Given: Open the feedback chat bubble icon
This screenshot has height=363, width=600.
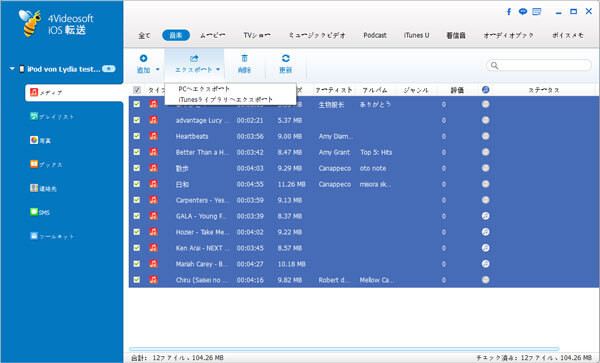Looking at the screenshot, I should [523, 12].
